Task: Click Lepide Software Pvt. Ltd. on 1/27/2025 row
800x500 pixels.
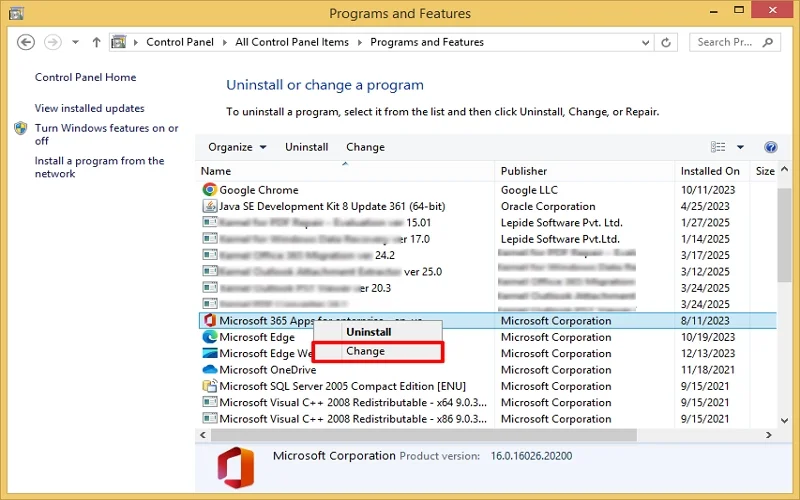Action: point(561,222)
